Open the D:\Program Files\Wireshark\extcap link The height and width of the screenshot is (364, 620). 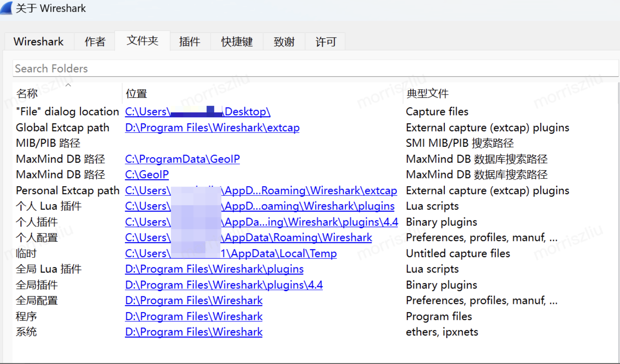212,128
